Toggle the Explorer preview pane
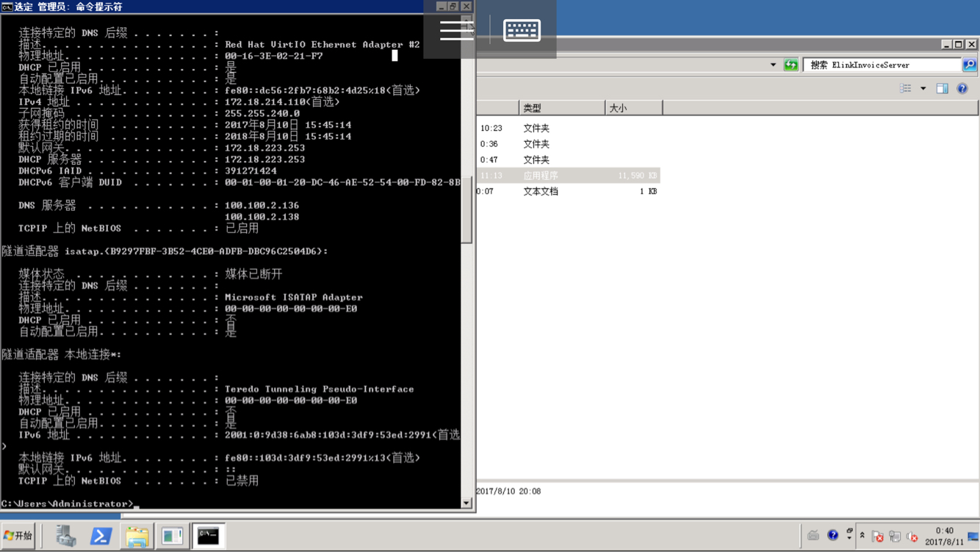Image resolution: width=980 pixels, height=552 pixels. 942,88
